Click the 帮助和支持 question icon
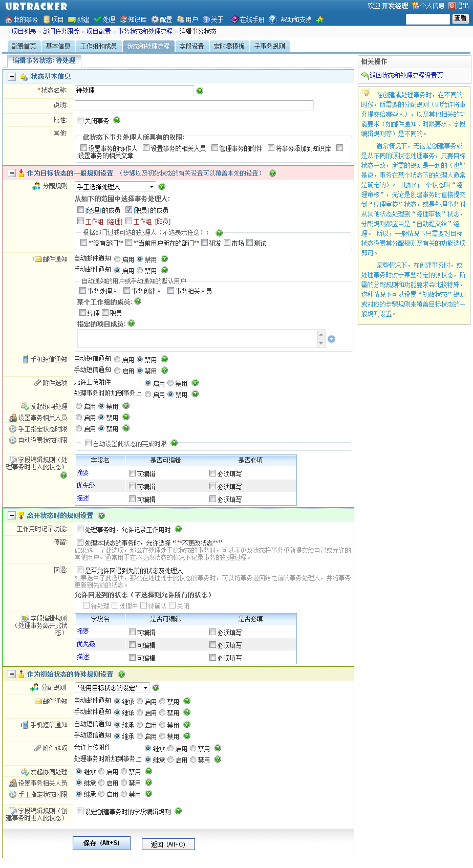The image size is (473, 868). 273,19
